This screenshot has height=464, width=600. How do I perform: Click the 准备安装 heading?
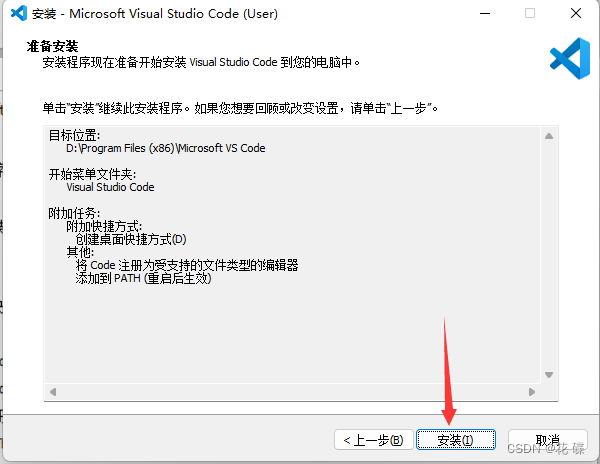[52, 46]
